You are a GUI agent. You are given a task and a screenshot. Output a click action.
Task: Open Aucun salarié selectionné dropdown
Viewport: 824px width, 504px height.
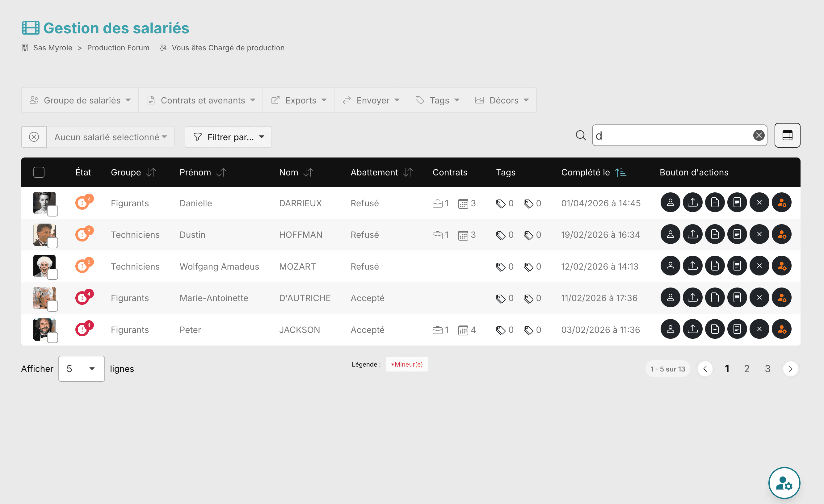tap(111, 137)
